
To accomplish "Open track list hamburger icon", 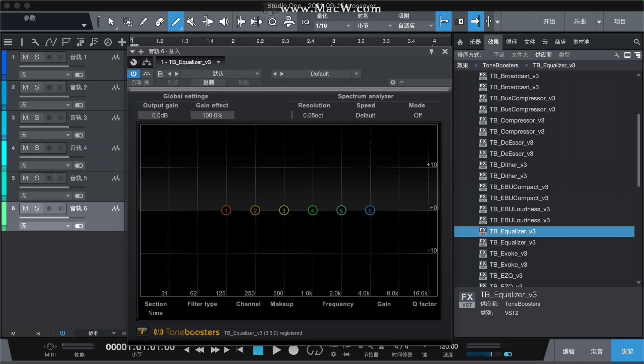I will (x=8, y=42).
